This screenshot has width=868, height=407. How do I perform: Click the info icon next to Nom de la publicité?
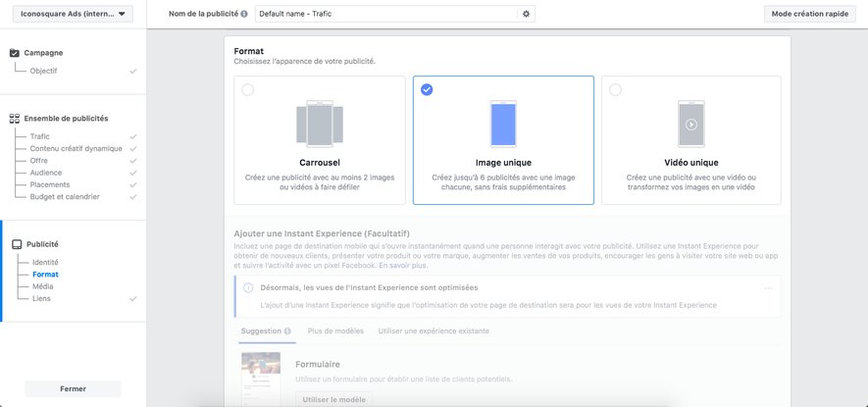click(x=243, y=14)
